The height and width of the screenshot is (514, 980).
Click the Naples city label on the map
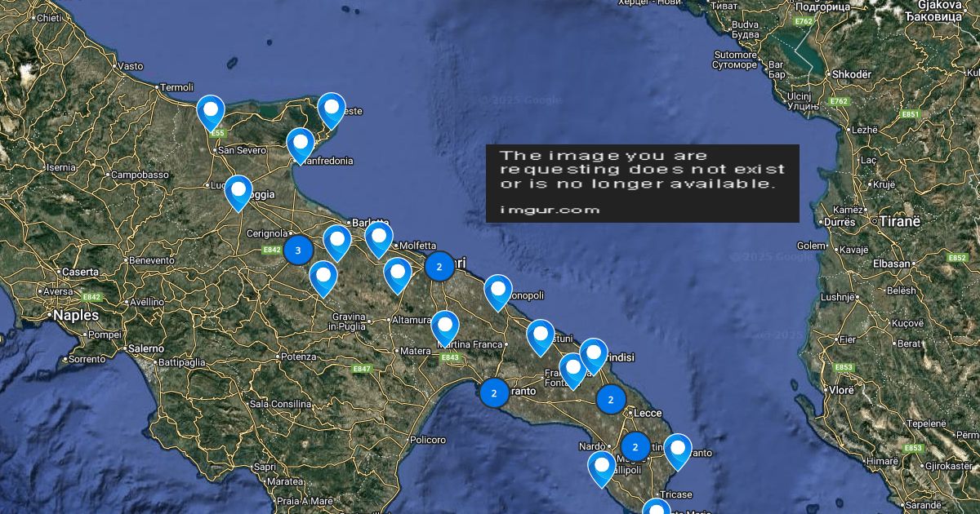point(76,315)
